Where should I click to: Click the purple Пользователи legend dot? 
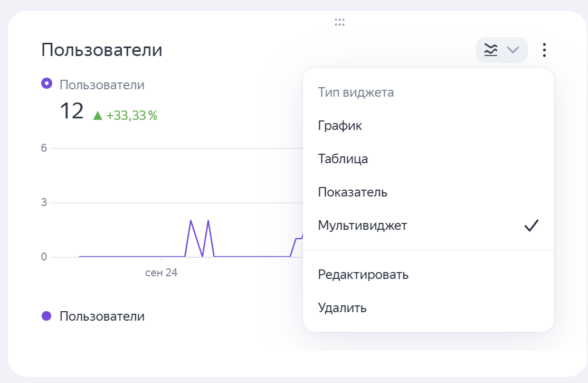(x=46, y=316)
